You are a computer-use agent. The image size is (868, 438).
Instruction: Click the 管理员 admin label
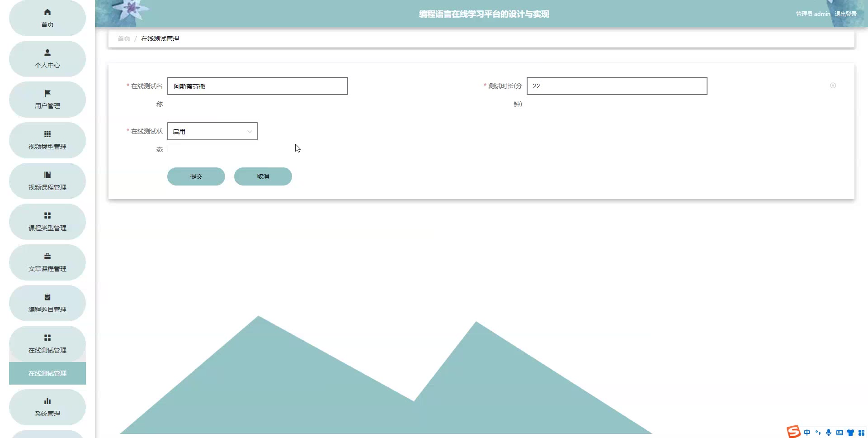[x=813, y=14]
